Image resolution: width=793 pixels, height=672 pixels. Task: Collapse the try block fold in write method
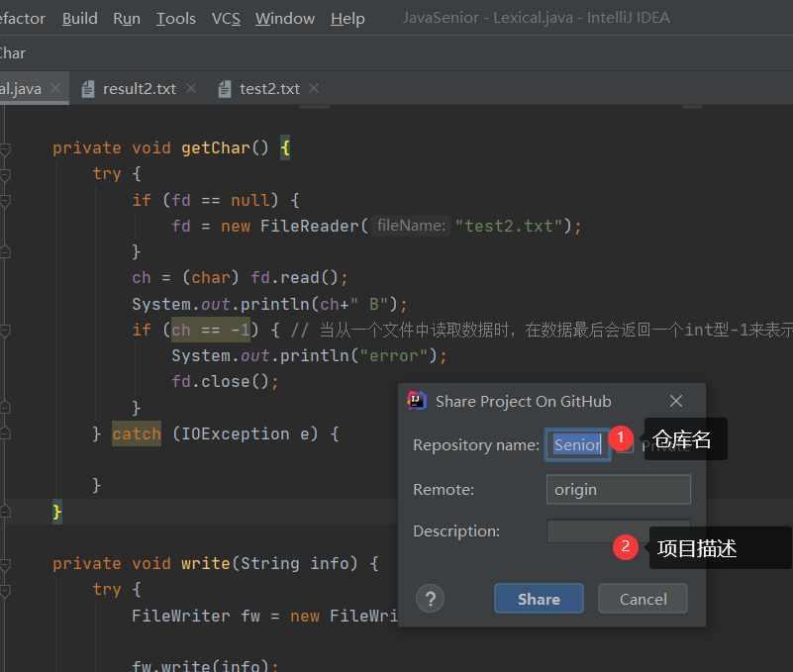(5, 590)
